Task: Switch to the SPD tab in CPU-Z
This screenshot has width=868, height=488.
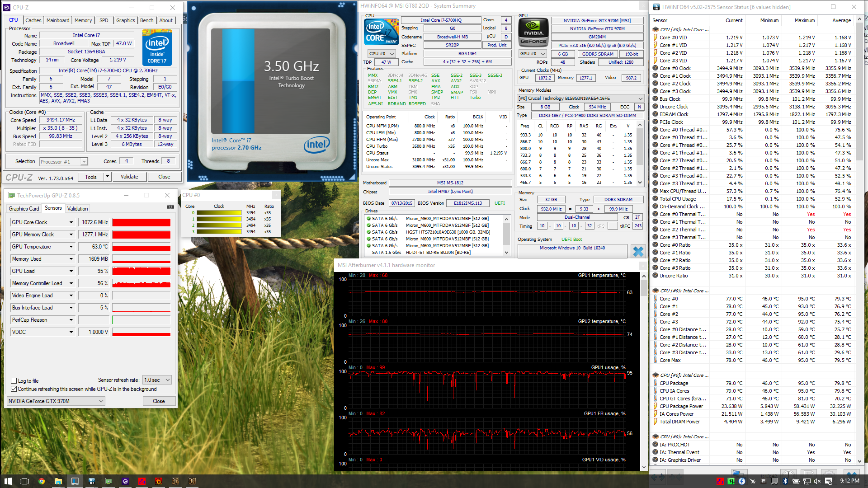Action: (104, 20)
